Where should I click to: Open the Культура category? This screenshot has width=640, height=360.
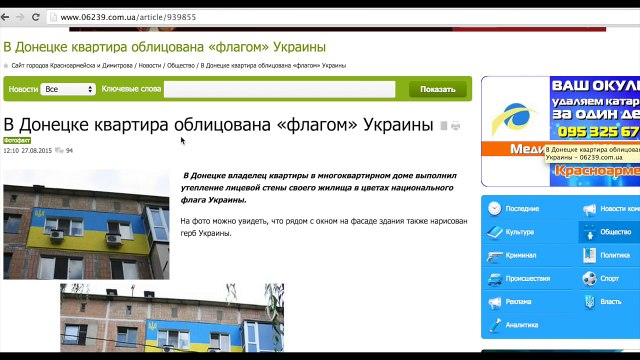pyautogui.click(x=520, y=232)
